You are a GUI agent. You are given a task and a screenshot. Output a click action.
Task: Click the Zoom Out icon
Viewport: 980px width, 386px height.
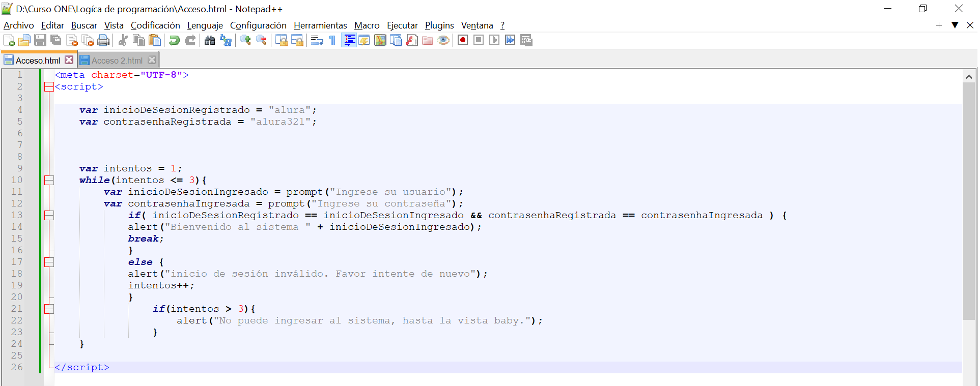click(x=261, y=41)
